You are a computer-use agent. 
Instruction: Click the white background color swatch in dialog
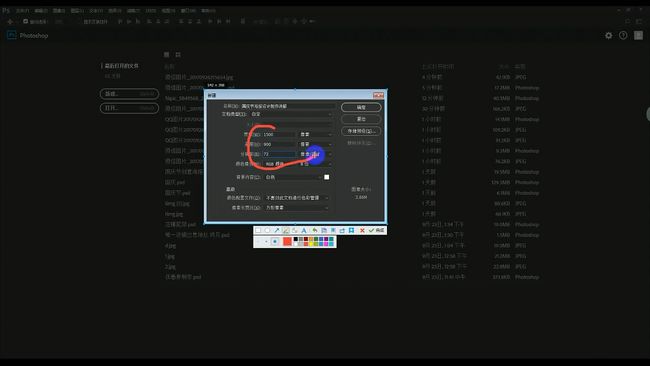click(327, 177)
